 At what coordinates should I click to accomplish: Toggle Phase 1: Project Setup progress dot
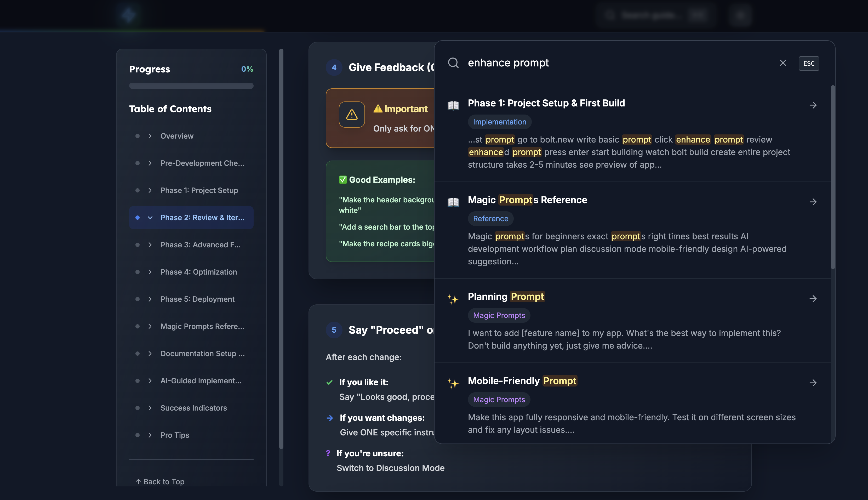point(137,190)
